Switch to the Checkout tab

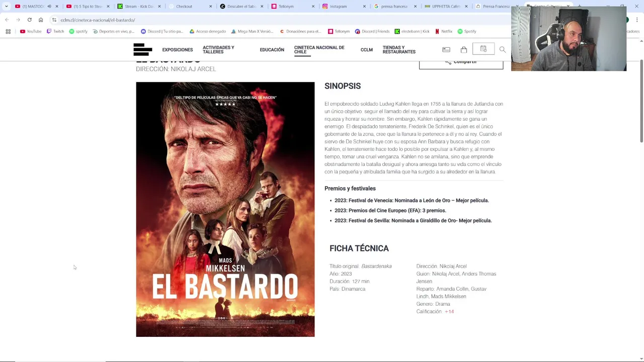tap(190, 6)
